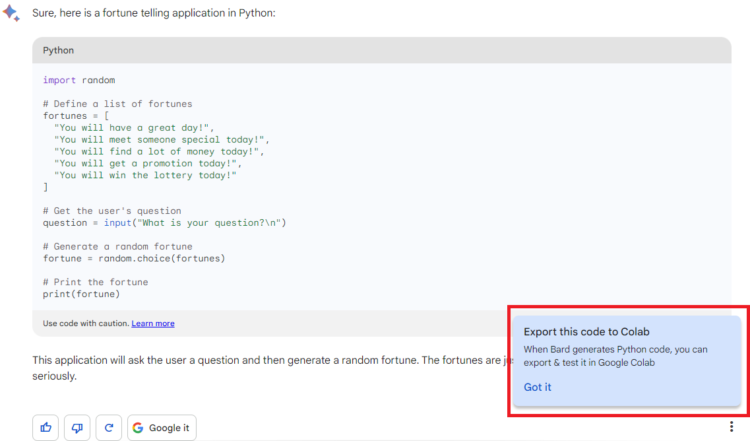Click the '# Print the fortune' comment
The height and width of the screenshot is (441, 750).
(95, 282)
